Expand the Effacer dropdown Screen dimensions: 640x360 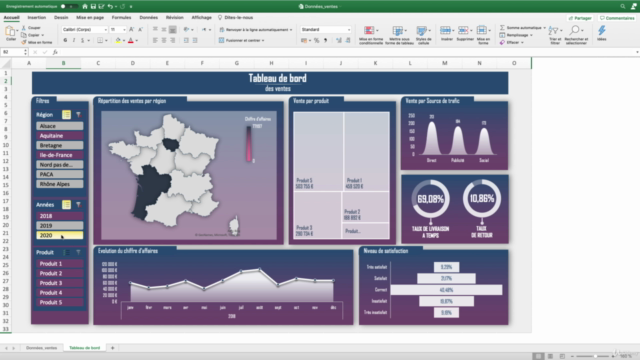(522, 42)
